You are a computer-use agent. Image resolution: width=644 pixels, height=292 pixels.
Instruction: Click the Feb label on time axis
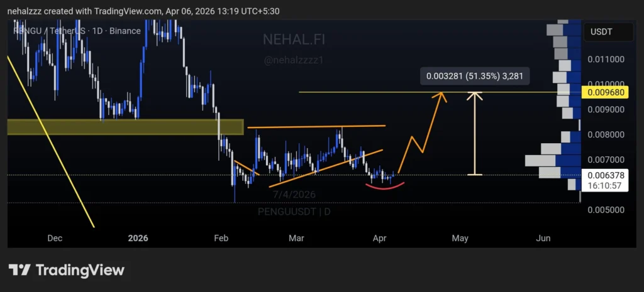coord(221,238)
